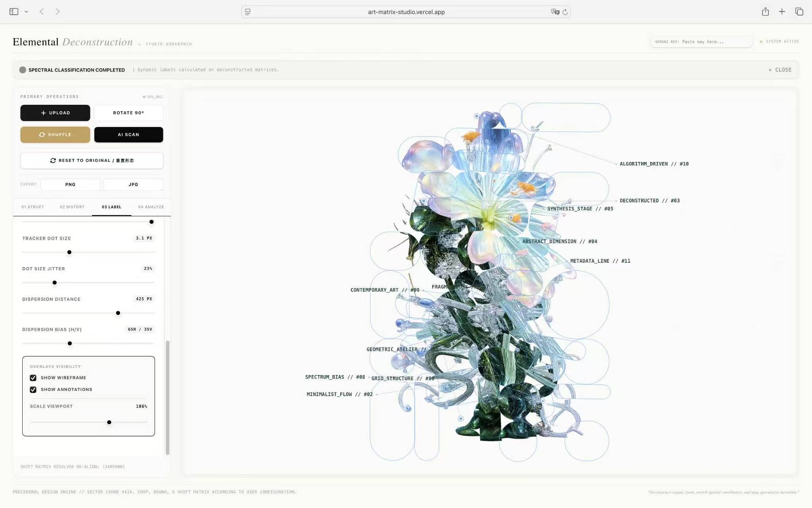The height and width of the screenshot is (508, 812).
Task: Click the DECONSTRUCTED // #03 label
Action: [x=650, y=201]
